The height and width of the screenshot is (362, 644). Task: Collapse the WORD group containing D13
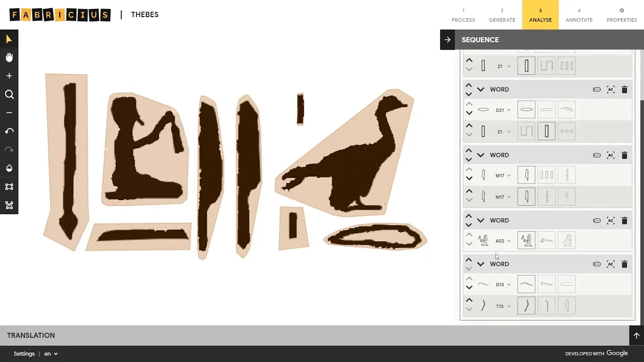pyautogui.click(x=480, y=264)
